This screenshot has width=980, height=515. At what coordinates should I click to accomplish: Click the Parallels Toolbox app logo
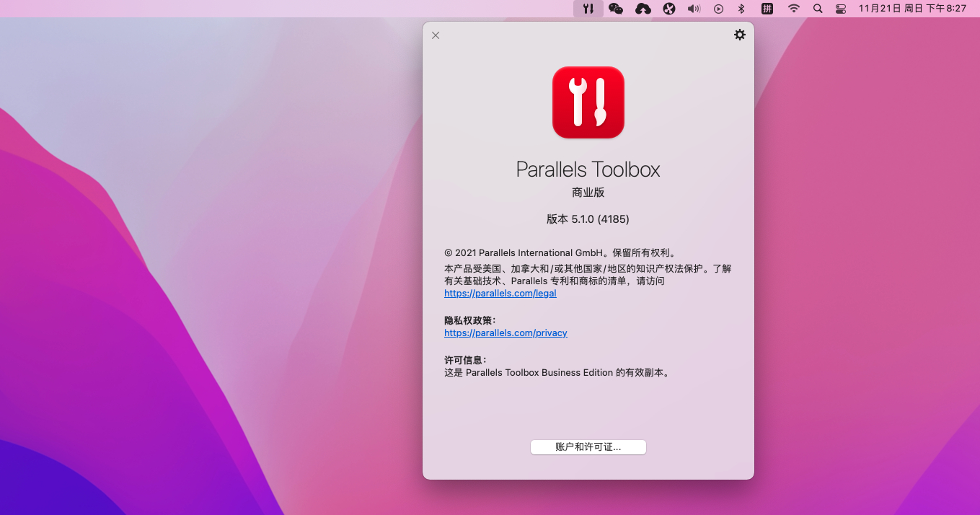pos(588,102)
